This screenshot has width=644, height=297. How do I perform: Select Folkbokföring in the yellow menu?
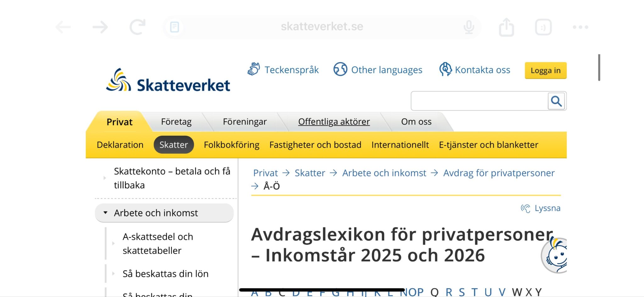click(x=231, y=145)
